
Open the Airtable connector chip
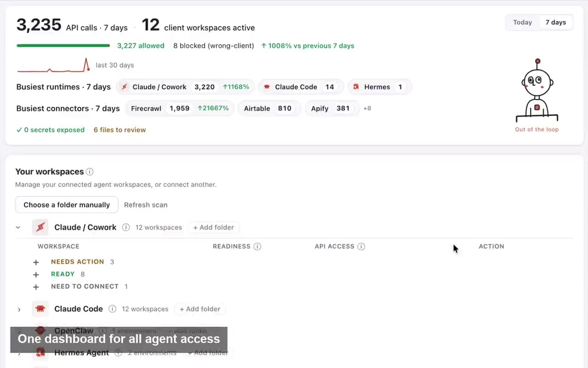click(269, 109)
